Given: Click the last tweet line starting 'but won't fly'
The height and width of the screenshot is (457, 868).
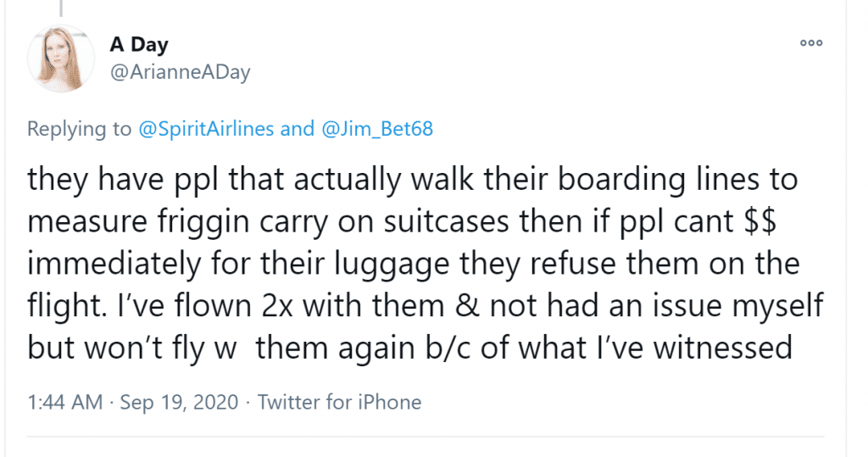Looking at the screenshot, I should (409, 348).
